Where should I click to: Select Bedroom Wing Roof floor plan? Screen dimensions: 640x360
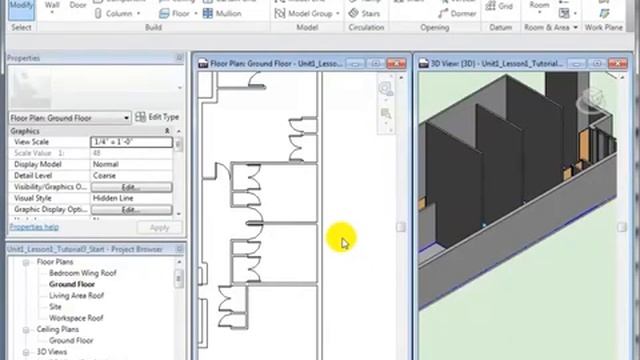82,273
